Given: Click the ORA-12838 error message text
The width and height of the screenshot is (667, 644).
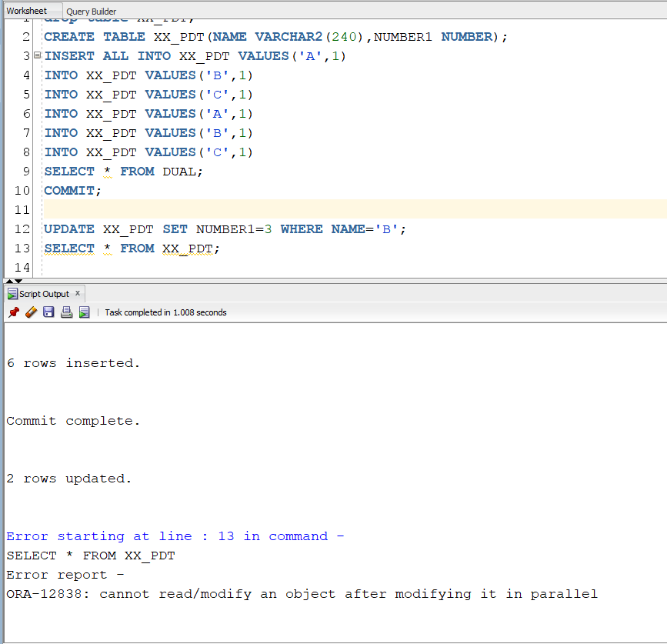Looking at the screenshot, I should pyautogui.click(x=302, y=594).
